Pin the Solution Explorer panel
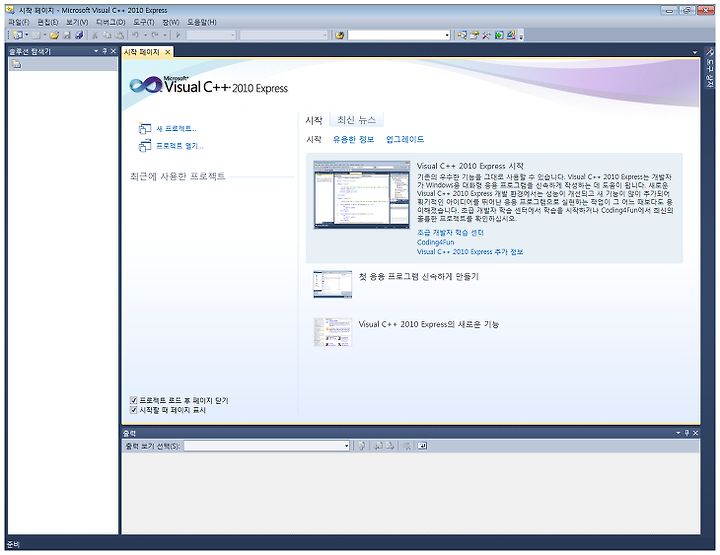Image resolution: width=720 pixels, height=555 pixels. click(105, 51)
